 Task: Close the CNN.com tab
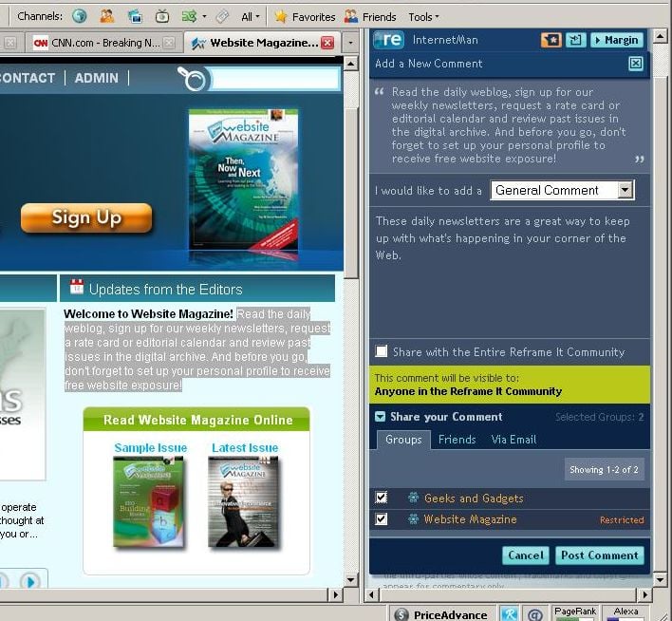click(169, 43)
